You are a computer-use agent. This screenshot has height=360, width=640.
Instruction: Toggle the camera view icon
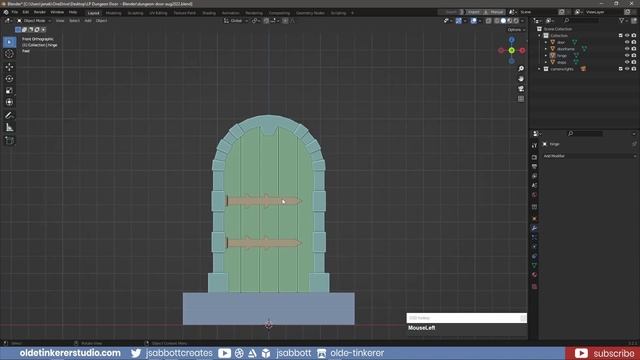coord(521,89)
